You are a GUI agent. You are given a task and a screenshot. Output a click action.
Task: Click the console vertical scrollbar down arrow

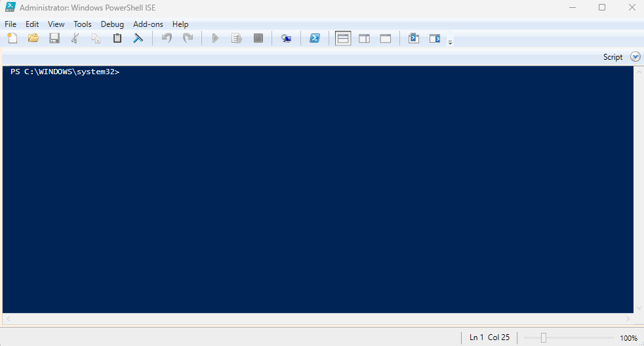639,308
